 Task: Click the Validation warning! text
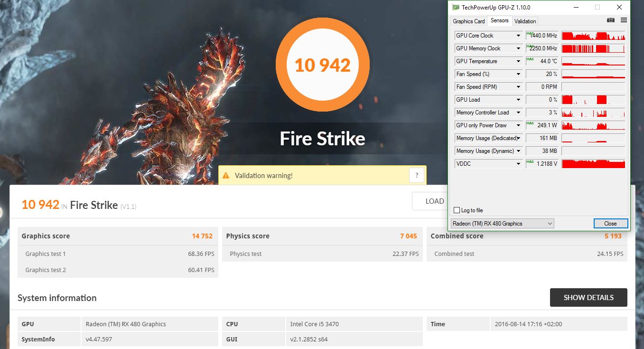click(x=264, y=176)
